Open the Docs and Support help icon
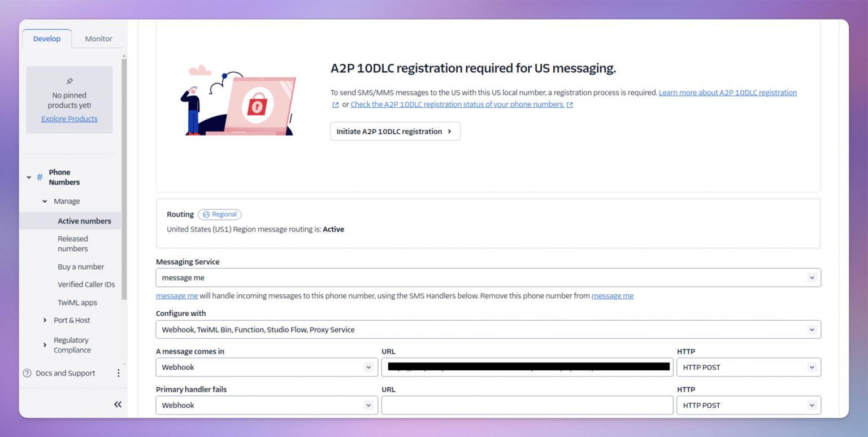This screenshot has height=437, width=868. (x=27, y=373)
